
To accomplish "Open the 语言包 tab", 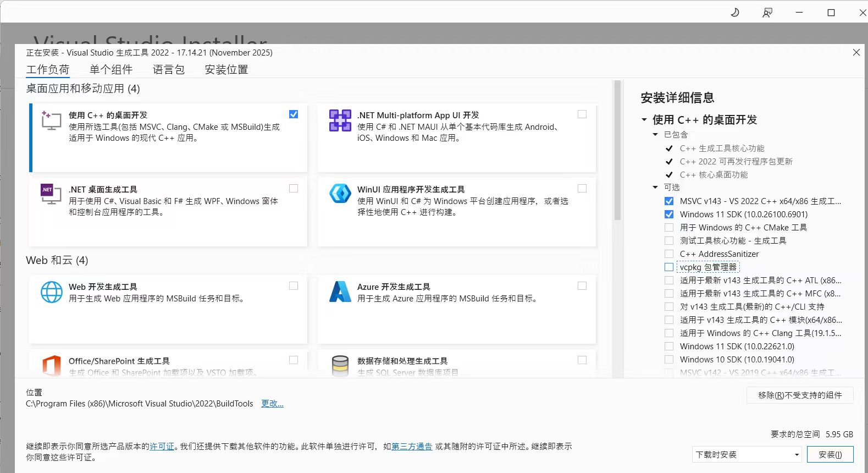I will coord(169,70).
